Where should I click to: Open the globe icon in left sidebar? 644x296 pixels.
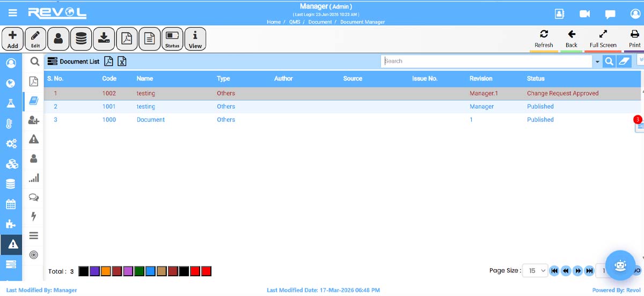click(11, 83)
